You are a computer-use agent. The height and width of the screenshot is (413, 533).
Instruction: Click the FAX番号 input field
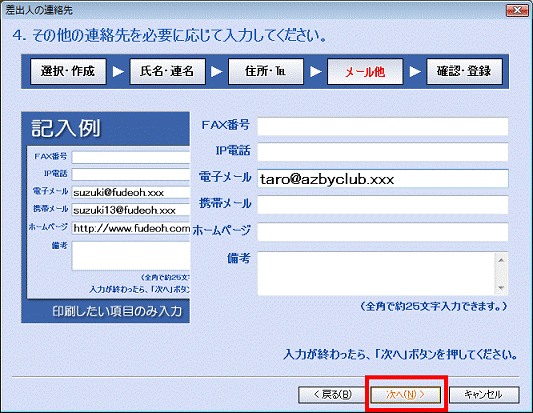(x=383, y=126)
